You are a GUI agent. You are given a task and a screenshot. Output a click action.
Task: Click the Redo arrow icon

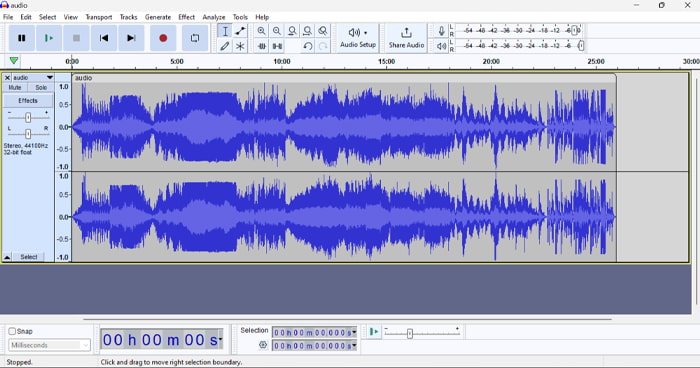(323, 46)
